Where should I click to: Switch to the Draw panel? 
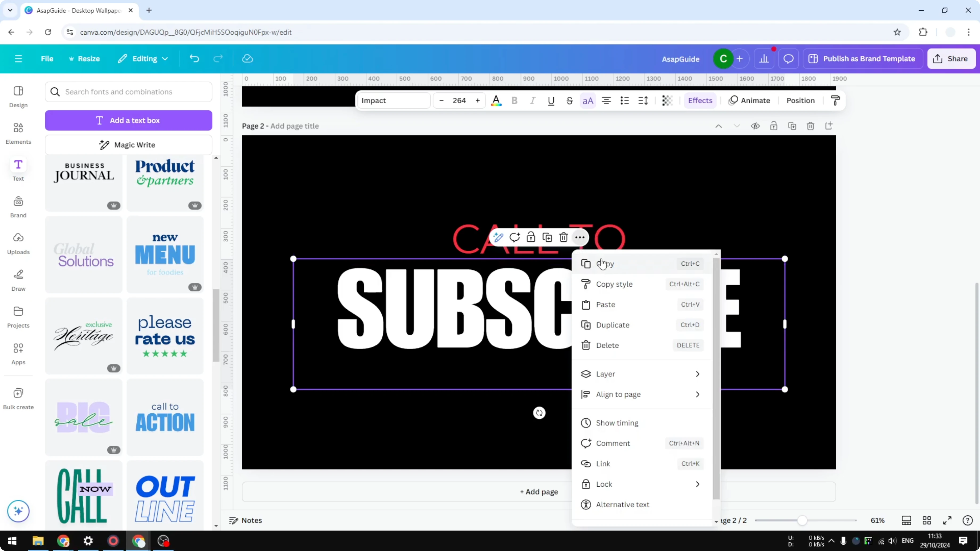(x=18, y=280)
